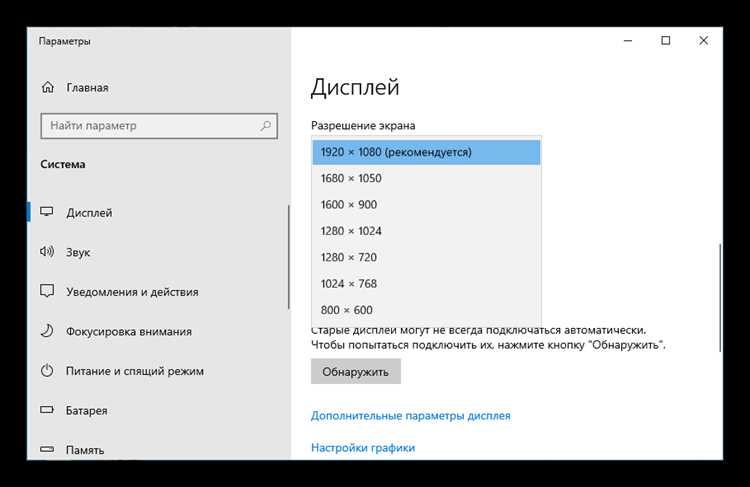Open the Звук settings section
Screen dimensions: 750x487
(x=78, y=253)
